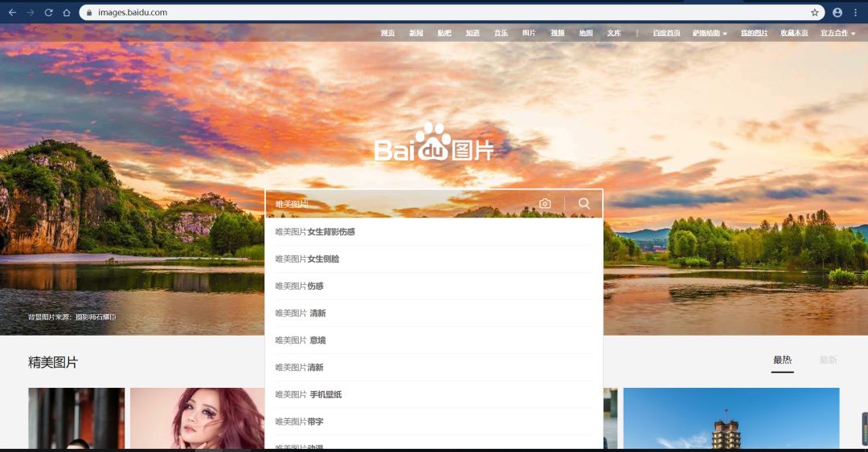Bookmark this page with the star icon
The height and width of the screenshot is (452, 868).
pos(814,12)
